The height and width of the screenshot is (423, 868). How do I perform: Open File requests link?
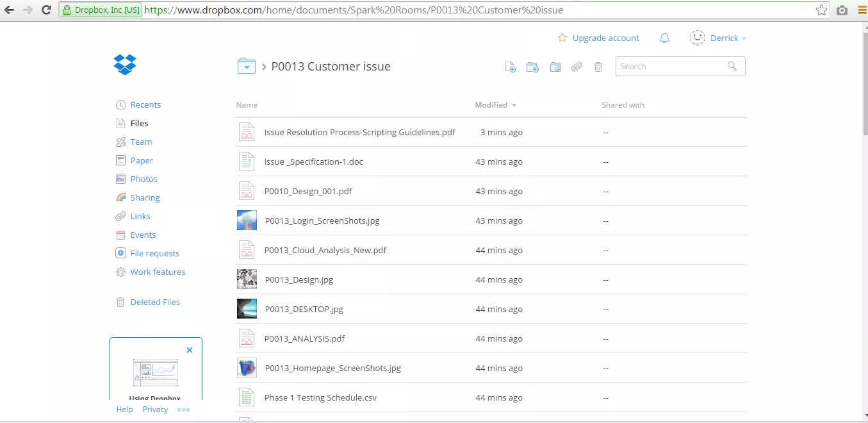(154, 254)
